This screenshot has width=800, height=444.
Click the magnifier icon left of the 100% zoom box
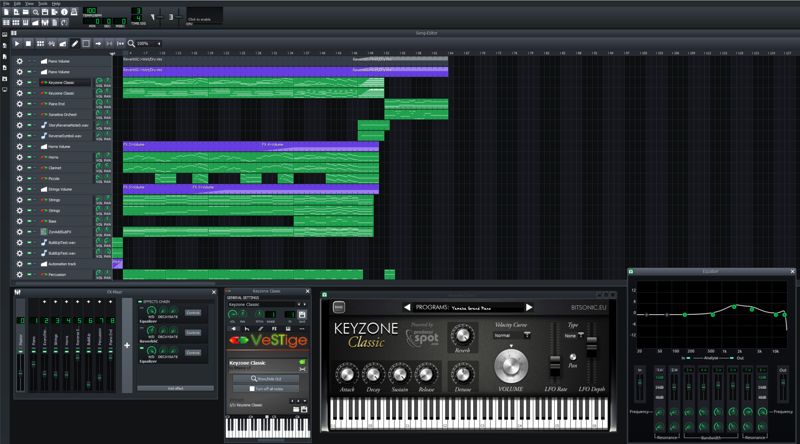pyautogui.click(x=131, y=43)
